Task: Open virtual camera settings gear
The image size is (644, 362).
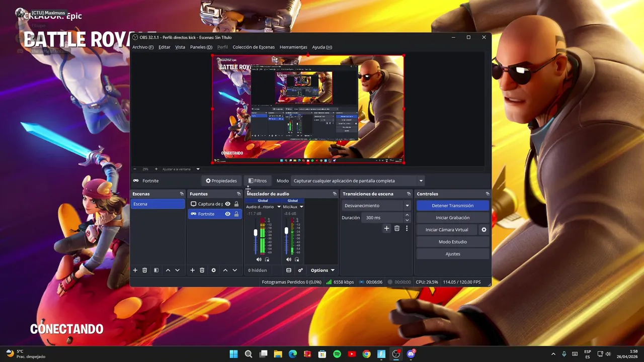Action: 484,230
